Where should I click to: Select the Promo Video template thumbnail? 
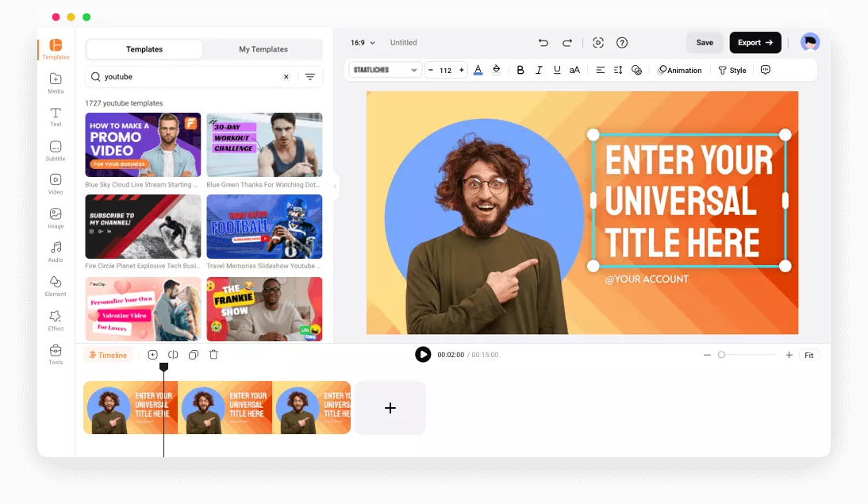pyautogui.click(x=143, y=144)
